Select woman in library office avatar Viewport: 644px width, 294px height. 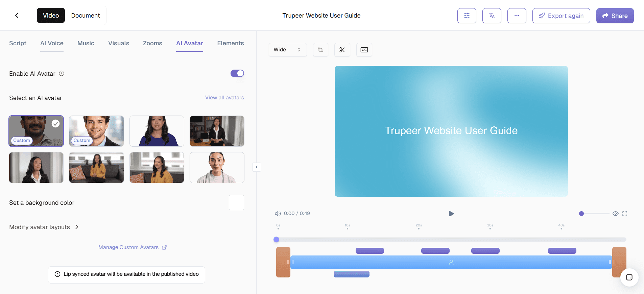coord(217,131)
